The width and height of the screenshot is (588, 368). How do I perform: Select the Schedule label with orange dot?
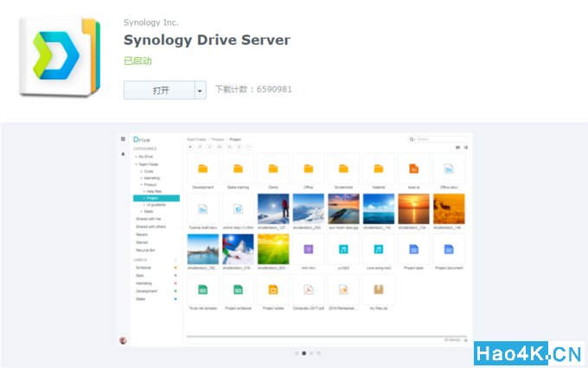point(156,268)
